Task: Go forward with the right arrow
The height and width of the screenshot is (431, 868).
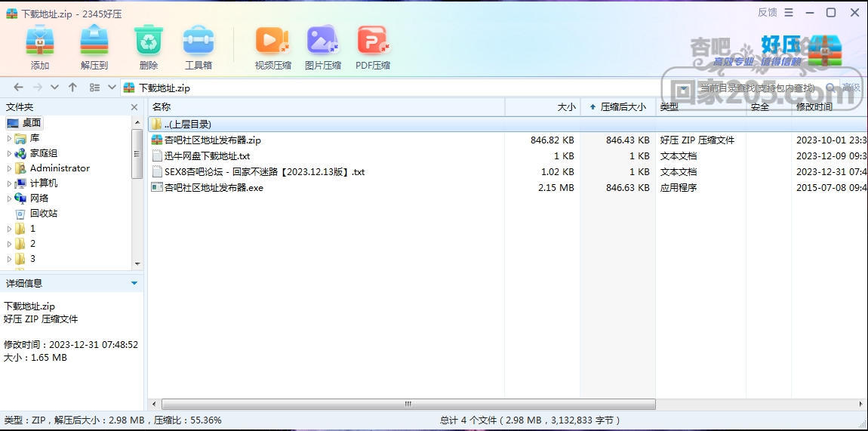Action: coord(37,88)
